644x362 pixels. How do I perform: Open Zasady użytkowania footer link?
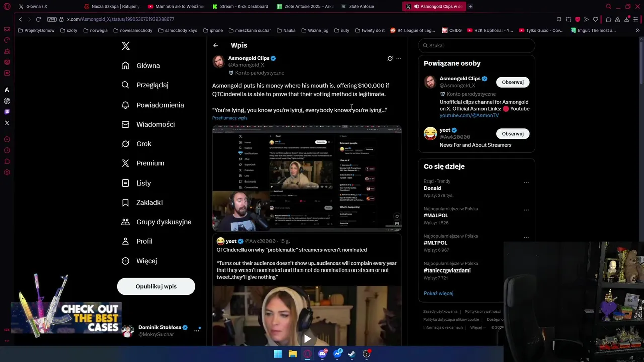click(x=440, y=312)
